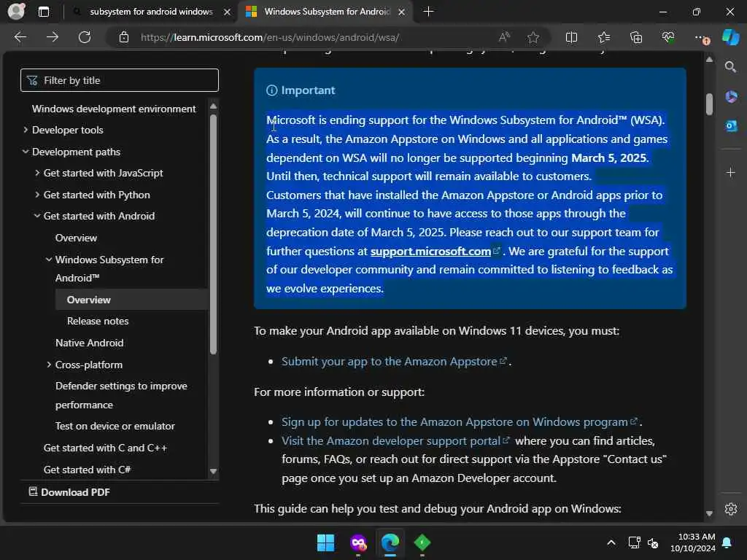Open the tab actions menu icon

pos(43,12)
